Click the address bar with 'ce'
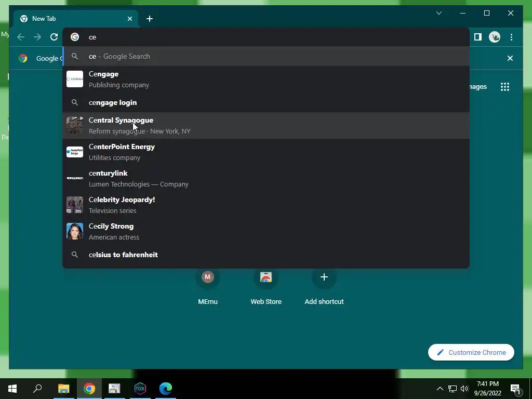 click(x=266, y=37)
